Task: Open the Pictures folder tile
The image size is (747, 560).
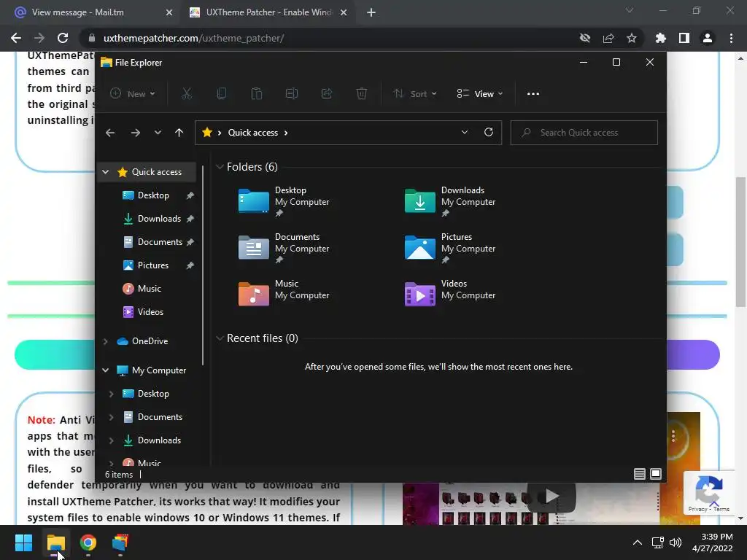Action: click(450, 248)
